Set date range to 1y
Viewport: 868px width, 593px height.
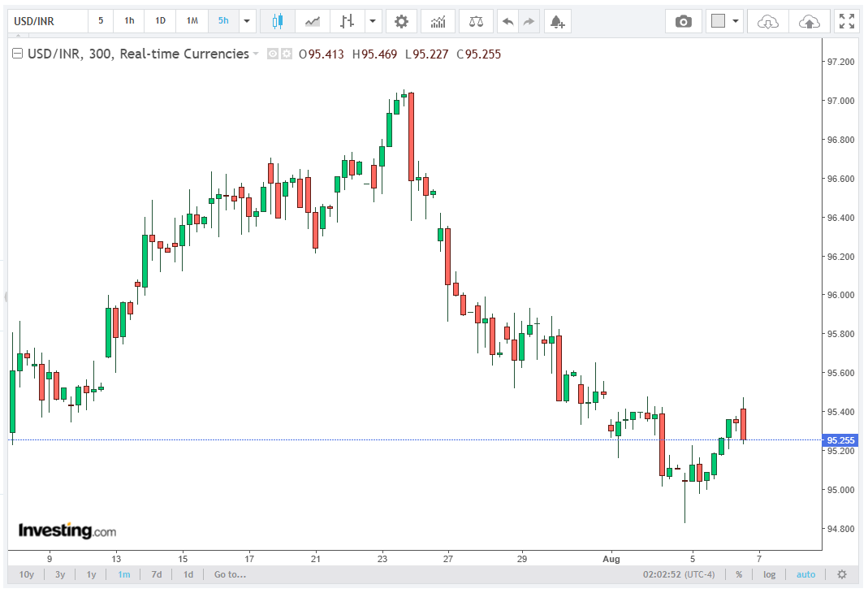[91, 574]
